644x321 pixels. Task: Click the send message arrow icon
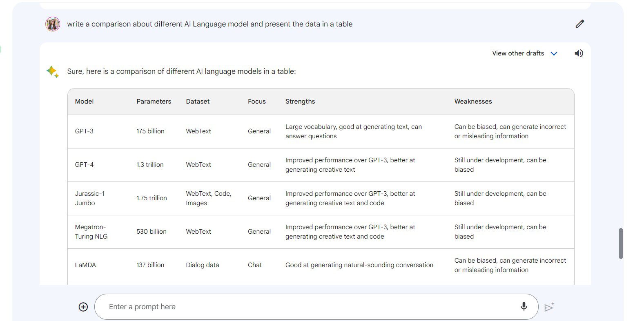pos(549,307)
